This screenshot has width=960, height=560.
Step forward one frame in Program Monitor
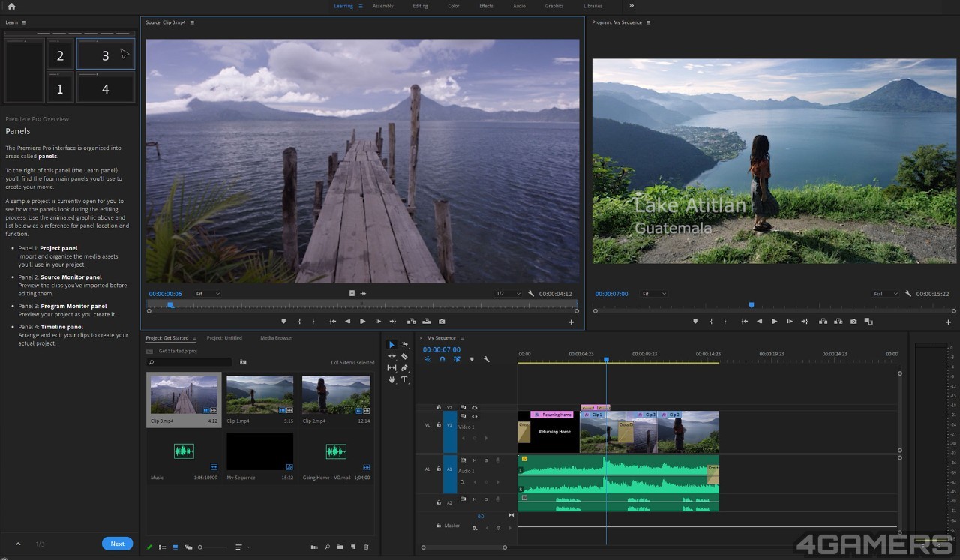pyautogui.click(x=790, y=322)
